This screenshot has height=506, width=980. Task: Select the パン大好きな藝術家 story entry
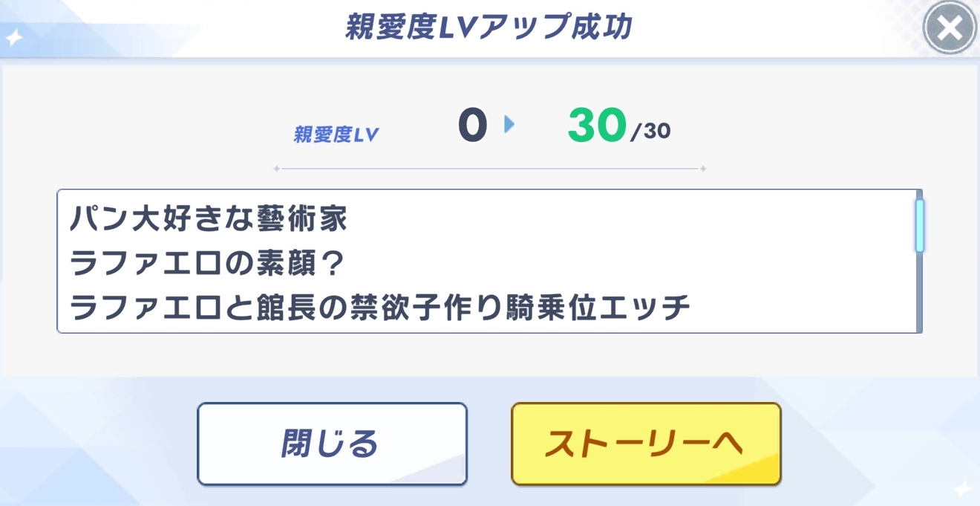[209, 219]
